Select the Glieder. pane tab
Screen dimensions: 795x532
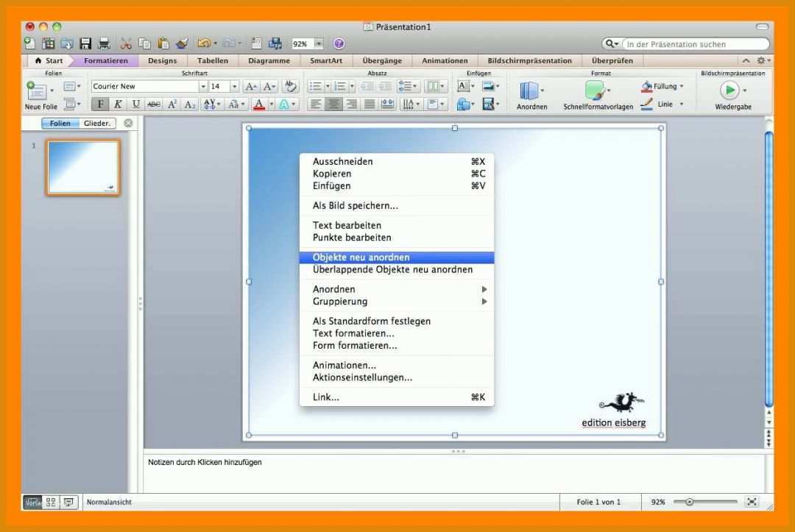pos(97,123)
